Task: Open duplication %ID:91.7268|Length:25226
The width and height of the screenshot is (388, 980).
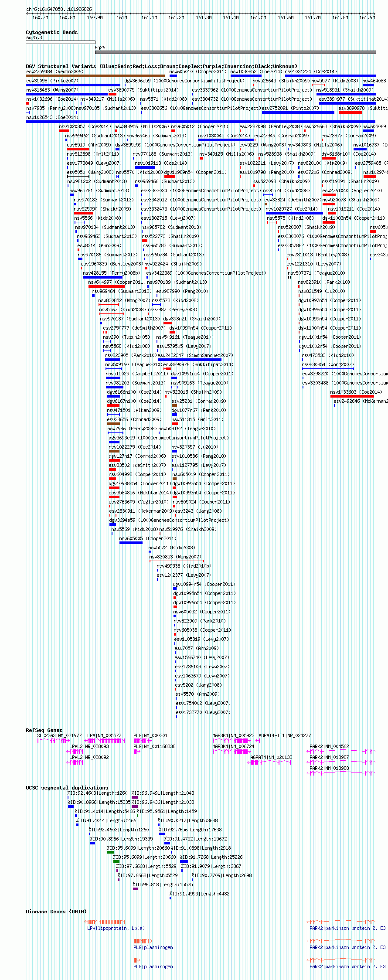Action: click(211, 857)
